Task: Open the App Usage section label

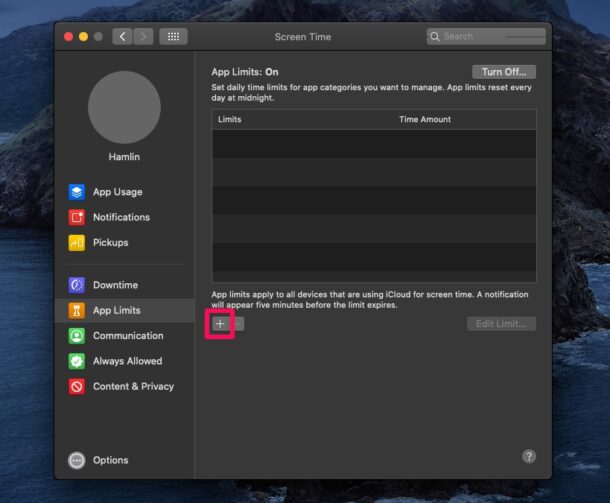Action: tap(117, 192)
